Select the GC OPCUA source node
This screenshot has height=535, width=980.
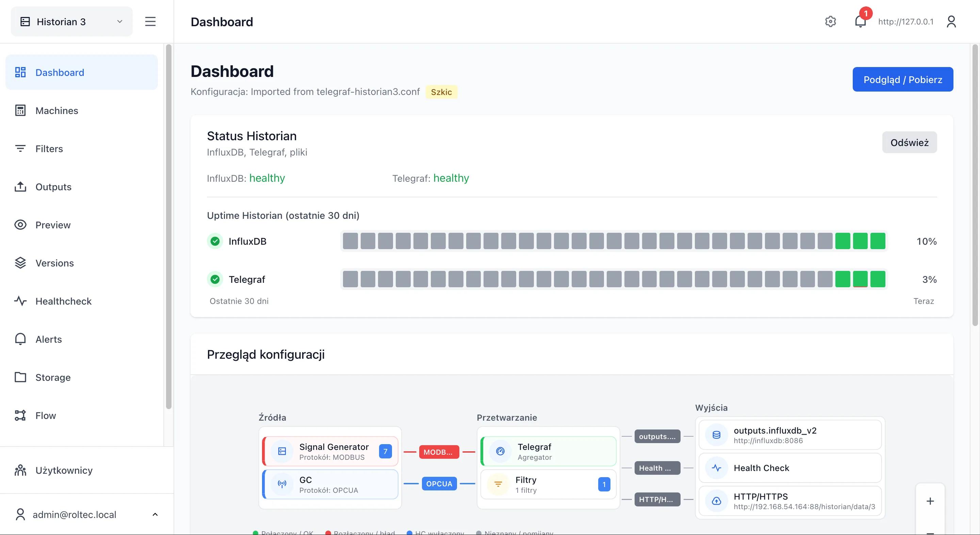330,484
